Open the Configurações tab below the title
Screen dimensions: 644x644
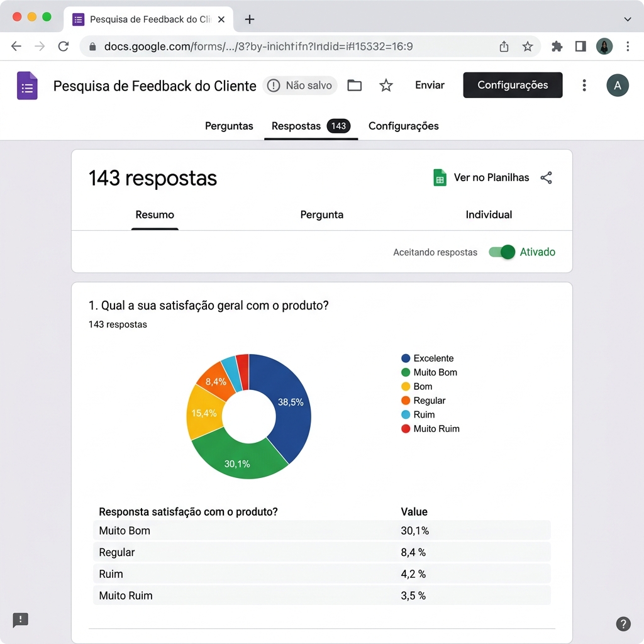coord(403,126)
